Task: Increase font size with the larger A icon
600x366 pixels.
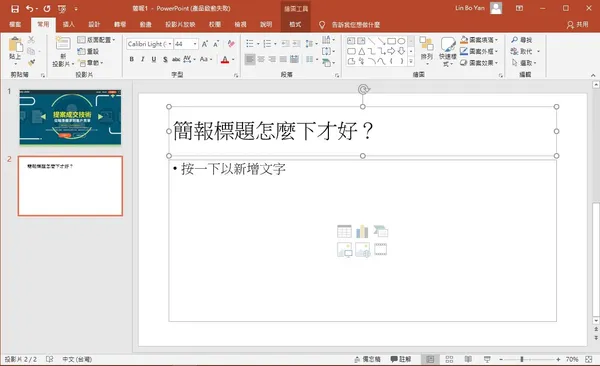Action: pyautogui.click(x=205, y=44)
